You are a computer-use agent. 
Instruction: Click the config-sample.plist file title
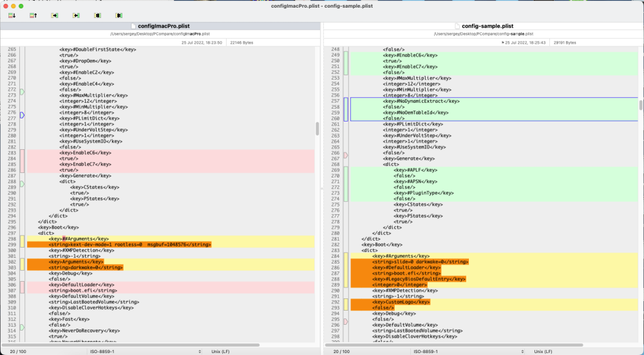(x=488, y=26)
